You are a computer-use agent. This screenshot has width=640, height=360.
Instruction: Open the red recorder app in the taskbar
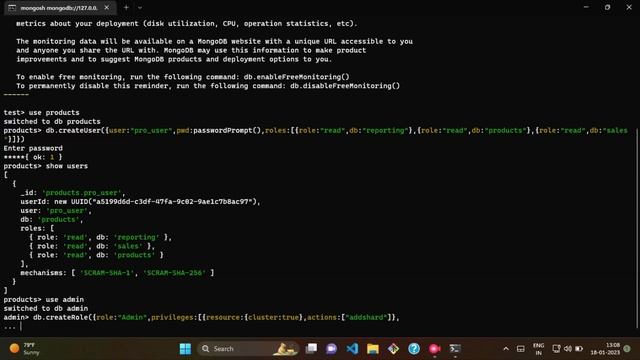(434, 349)
